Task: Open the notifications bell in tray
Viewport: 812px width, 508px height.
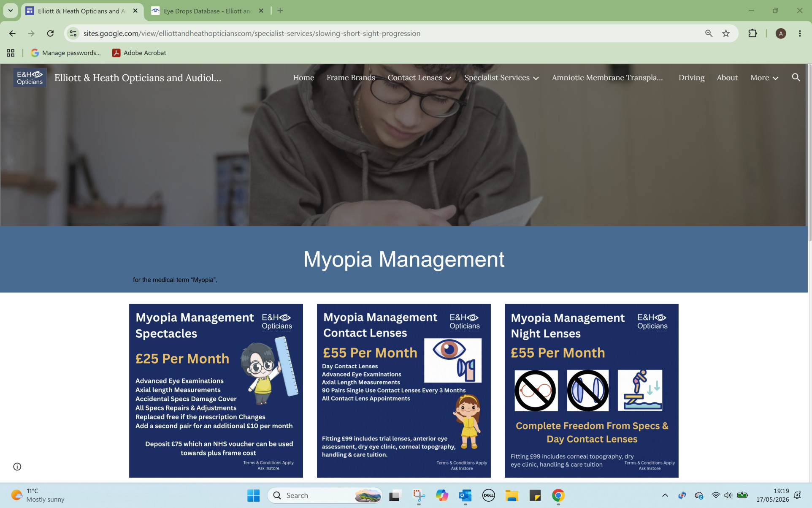Action: pos(797,495)
